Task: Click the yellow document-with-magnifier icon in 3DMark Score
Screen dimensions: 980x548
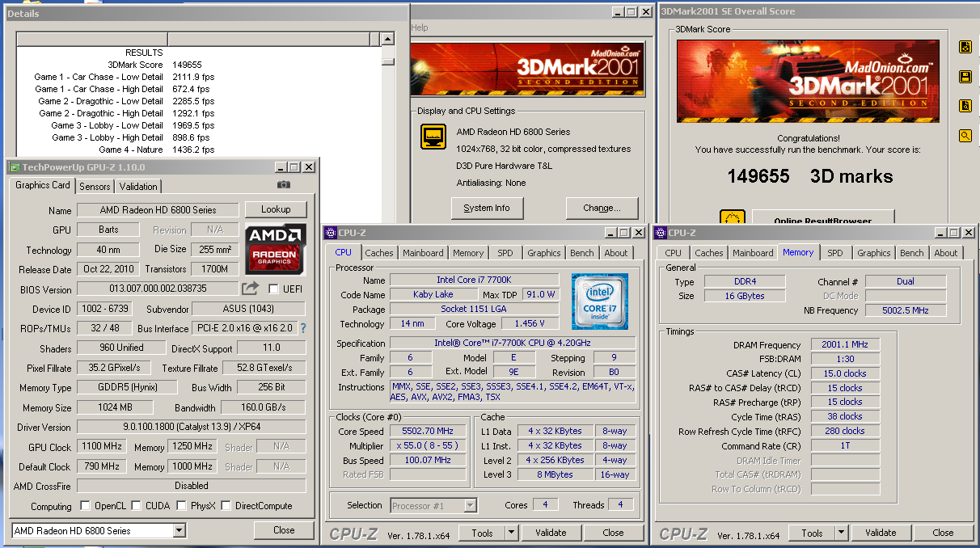Action: click(965, 106)
